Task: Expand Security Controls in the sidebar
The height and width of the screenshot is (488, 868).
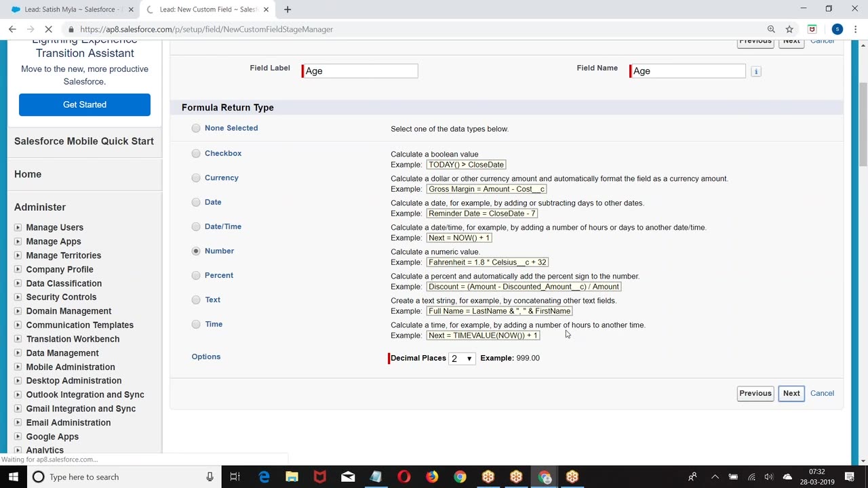Action: pyautogui.click(x=18, y=298)
